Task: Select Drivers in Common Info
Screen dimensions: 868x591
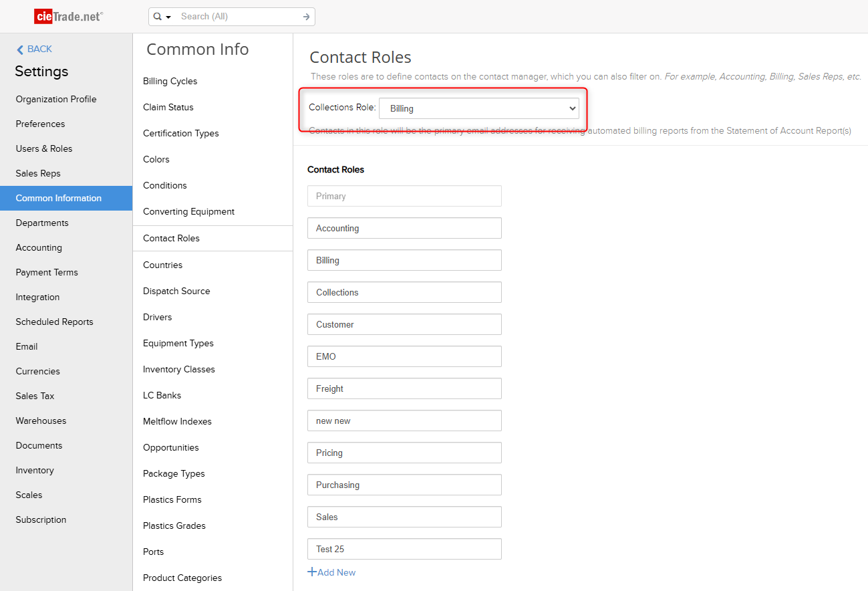Action: [x=158, y=317]
